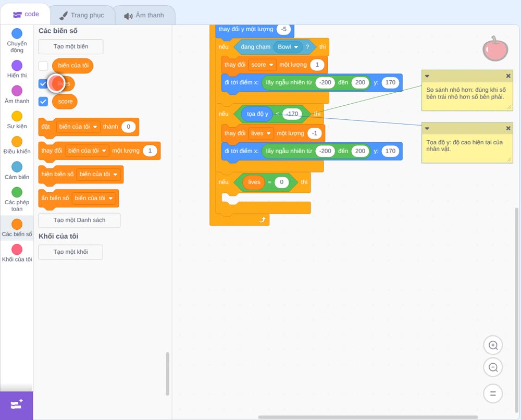Open the score dropdown in workspace block
Screen dimensions: 521x420
tap(262, 65)
